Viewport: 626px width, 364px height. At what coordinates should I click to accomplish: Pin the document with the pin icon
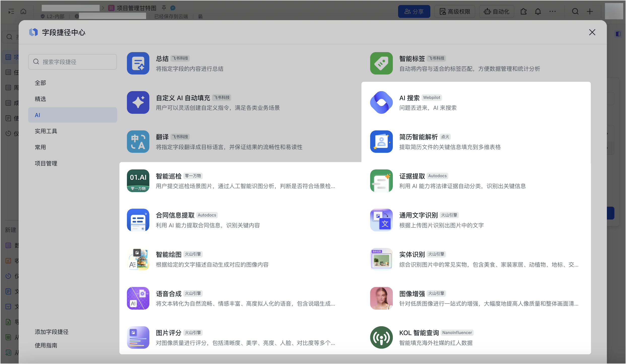point(164,8)
